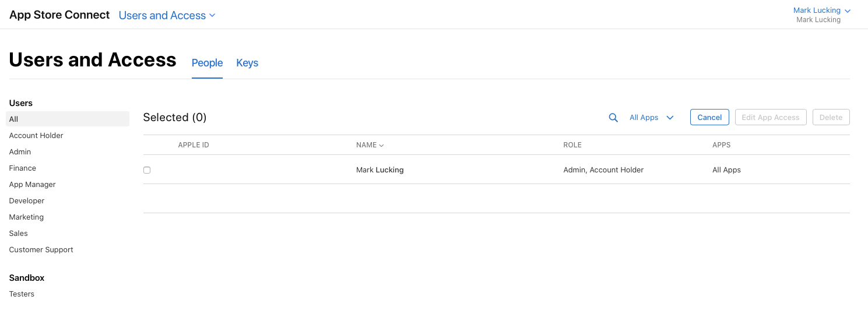Screen dimensions: 868x314
Task: Sort by the NAME column header
Action: [x=370, y=145]
